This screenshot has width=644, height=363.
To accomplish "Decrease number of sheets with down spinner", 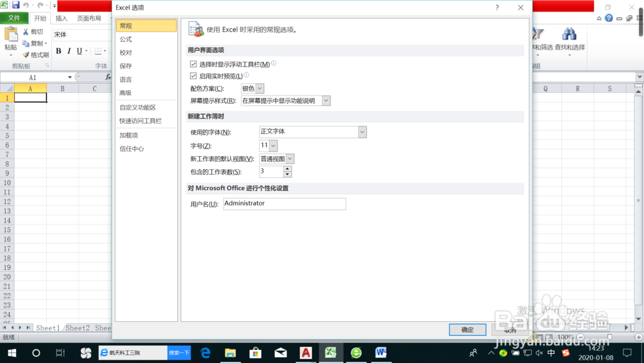I will click(287, 174).
